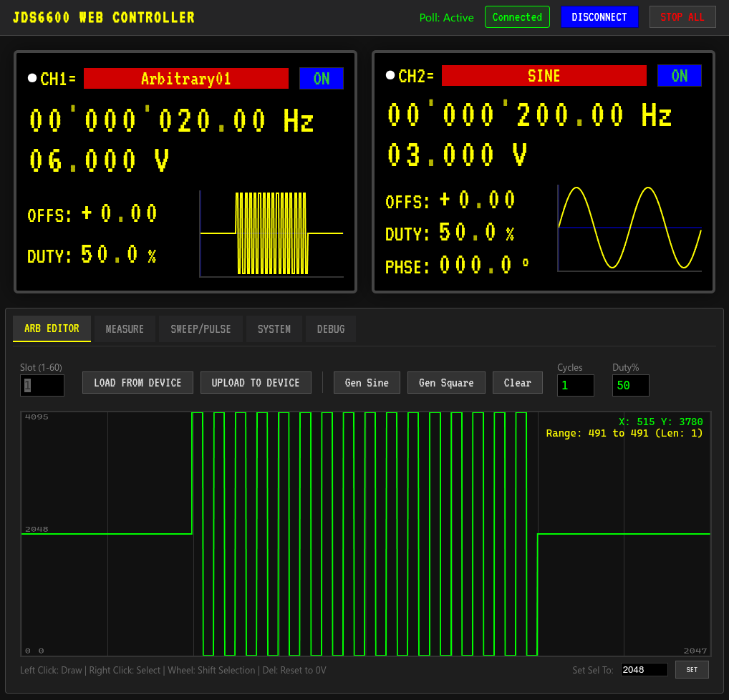Open the DEBUG tab
Screen dimensions: 729x700
pos(331,329)
